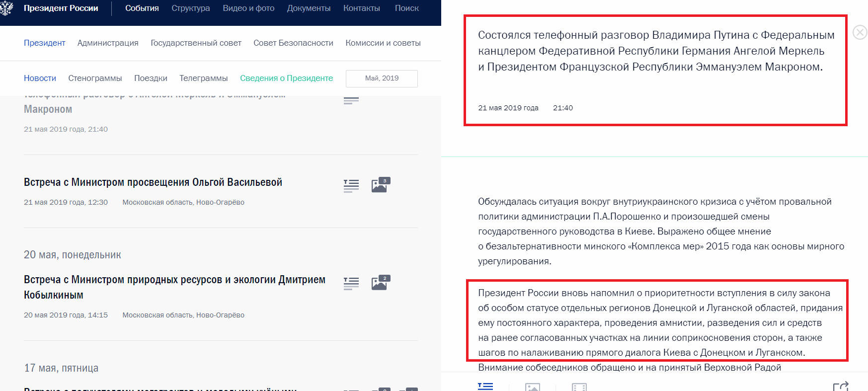The image size is (868, 391).
Task: Open photos icon for Kobylkin meeting
Action: coord(381,283)
